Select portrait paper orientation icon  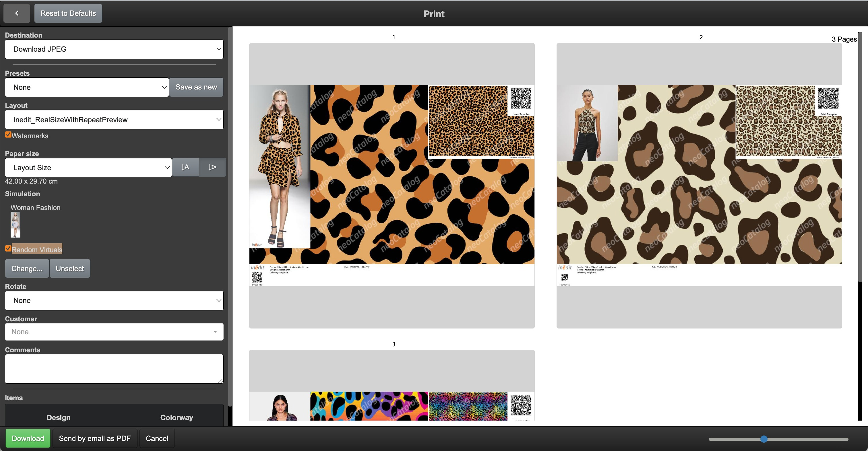(185, 167)
